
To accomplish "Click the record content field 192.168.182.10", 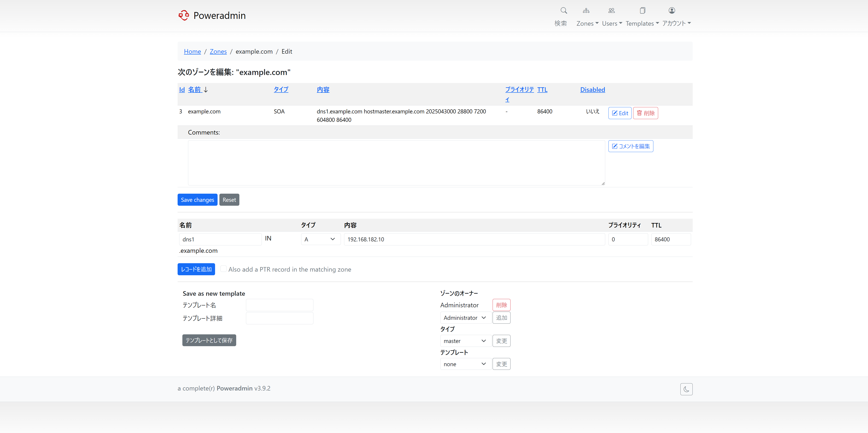I will coord(474,239).
